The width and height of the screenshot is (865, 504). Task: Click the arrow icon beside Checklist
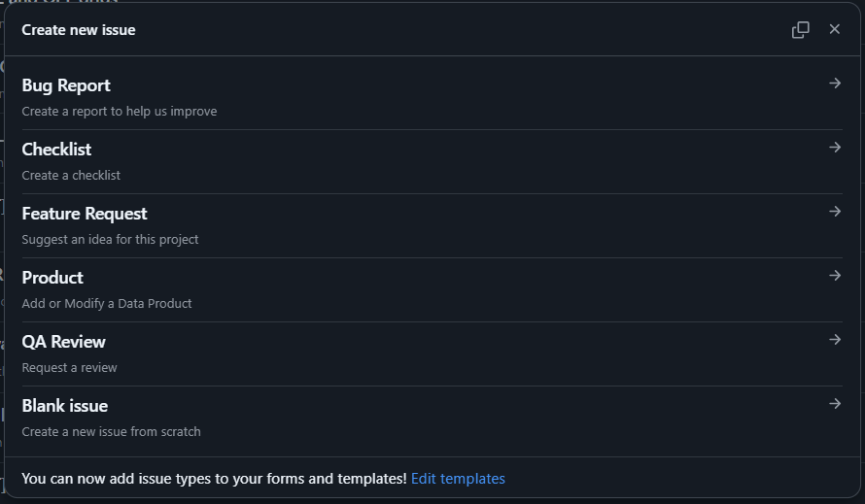(835, 148)
